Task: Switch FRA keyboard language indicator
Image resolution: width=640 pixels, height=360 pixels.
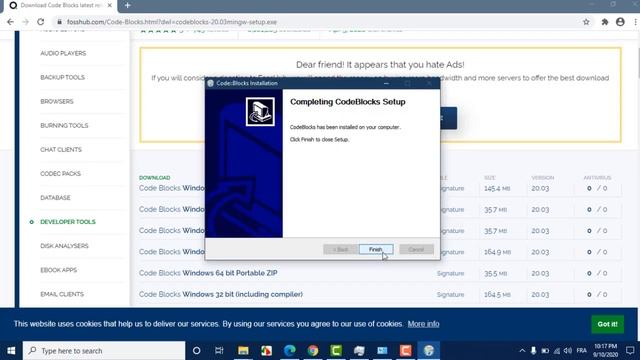Action: click(582, 351)
